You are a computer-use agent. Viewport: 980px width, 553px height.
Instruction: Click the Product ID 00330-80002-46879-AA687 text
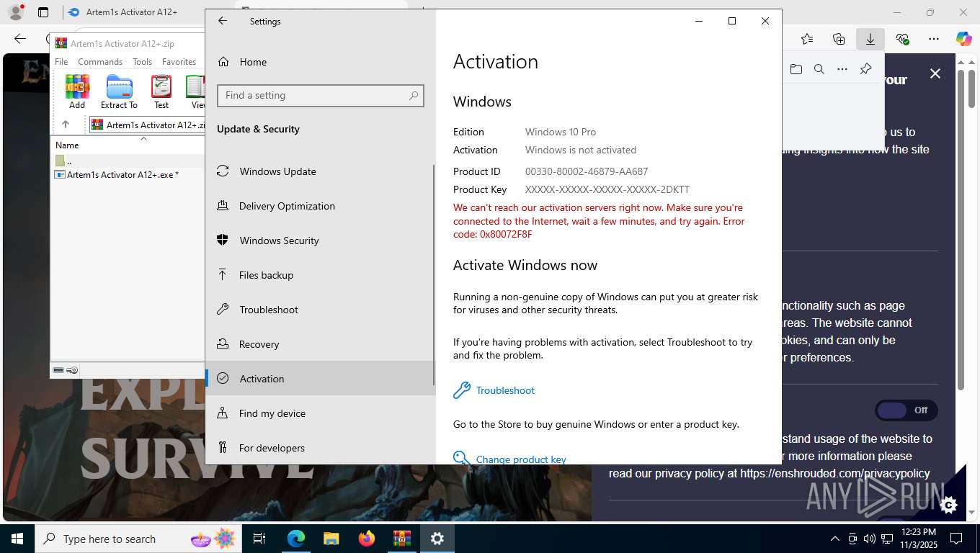pos(587,171)
